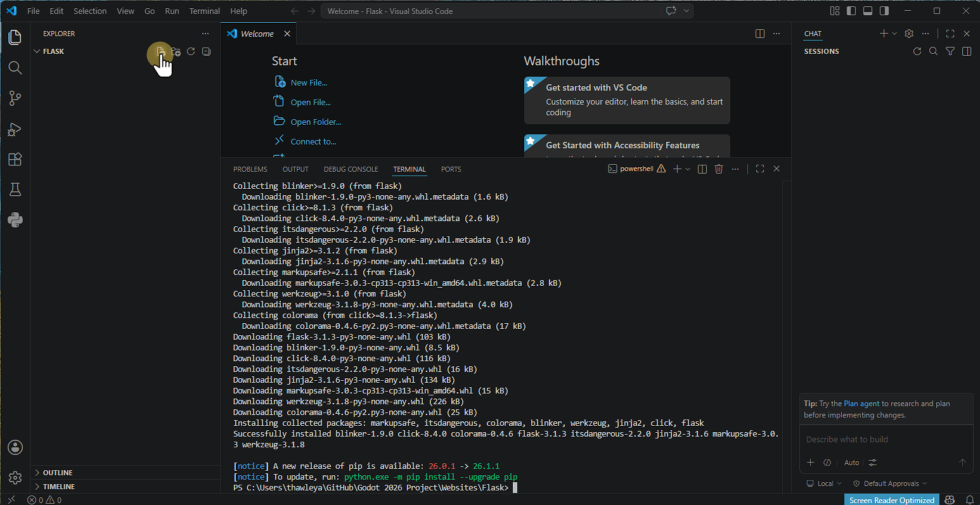The height and width of the screenshot is (505, 980).
Task: Open the Explorer view in activity bar
Action: pyautogui.click(x=15, y=37)
